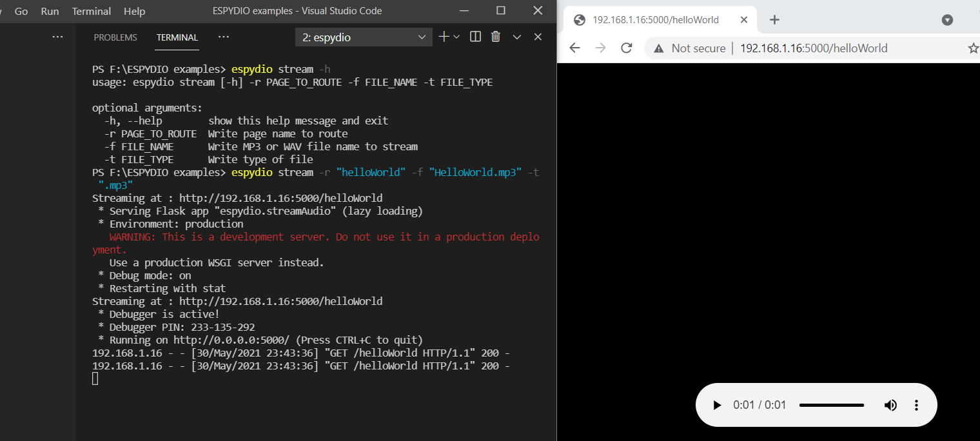
Task: Reload the Chrome page
Action: [x=627, y=48]
